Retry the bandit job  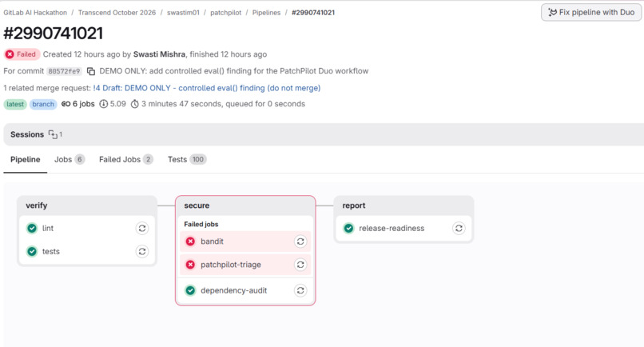click(x=300, y=241)
